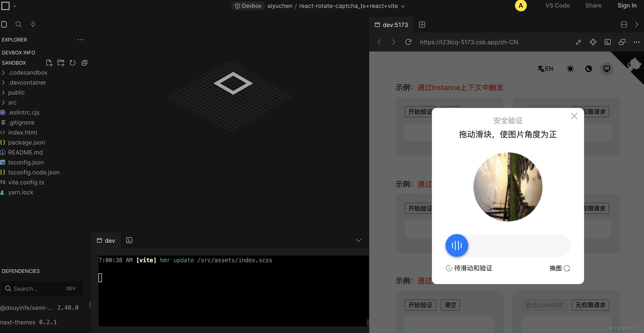Click the user avatar A

(x=521, y=6)
